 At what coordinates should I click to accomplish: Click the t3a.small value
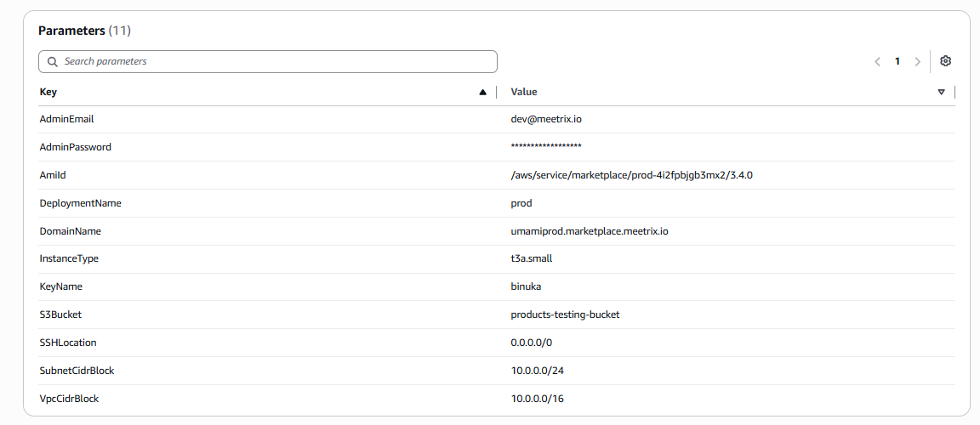pos(531,258)
